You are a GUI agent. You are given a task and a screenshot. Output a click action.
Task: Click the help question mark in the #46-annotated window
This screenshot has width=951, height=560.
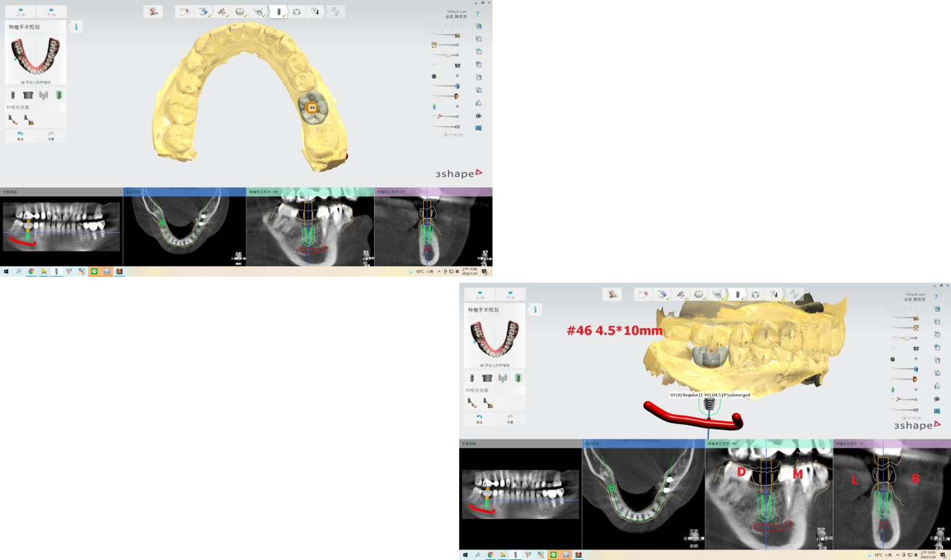click(x=936, y=297)
